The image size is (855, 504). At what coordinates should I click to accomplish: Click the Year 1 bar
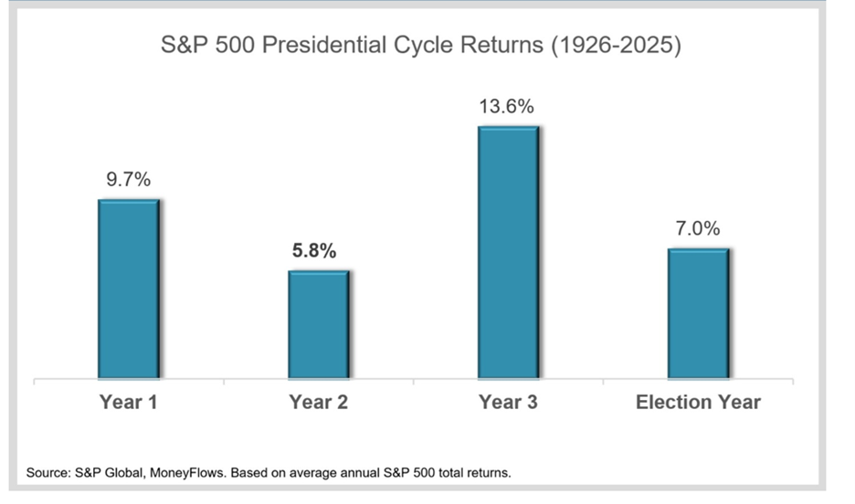(x=129, y=289)
